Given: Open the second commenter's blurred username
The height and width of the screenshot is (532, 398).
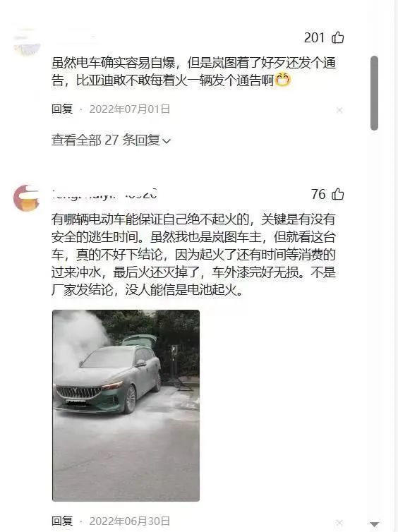Looking at the screenshot, I should click(104, 194).
